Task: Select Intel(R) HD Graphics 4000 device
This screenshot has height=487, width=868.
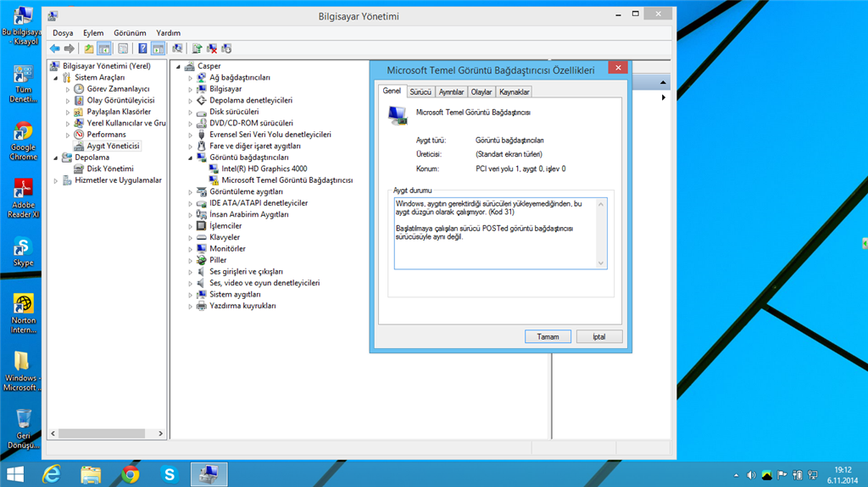Action: click(x=264, y=169)
